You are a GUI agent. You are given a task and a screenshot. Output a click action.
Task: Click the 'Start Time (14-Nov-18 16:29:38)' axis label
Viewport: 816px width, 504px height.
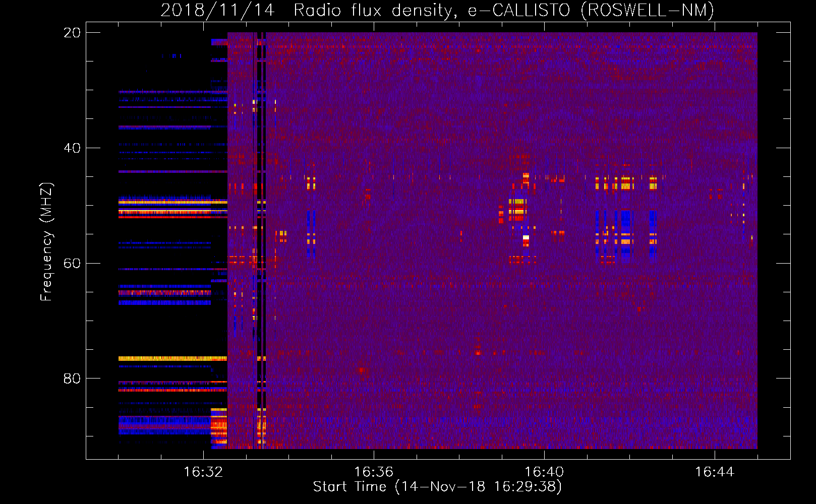tap(437, 487)
